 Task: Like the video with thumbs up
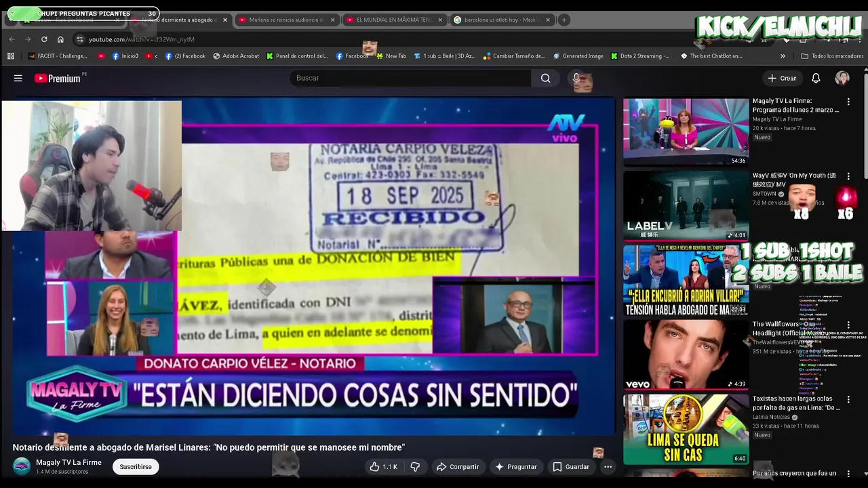tap(384, 466)
